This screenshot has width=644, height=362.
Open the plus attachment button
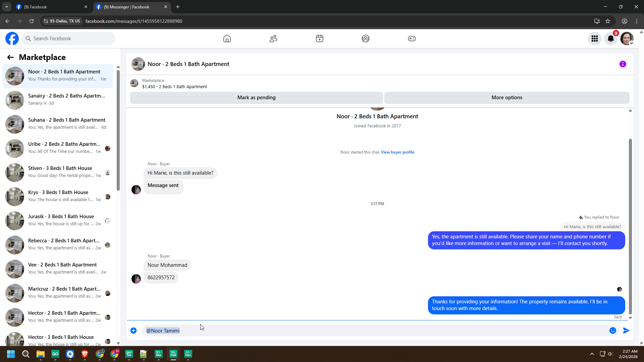[x=133, y=330]
